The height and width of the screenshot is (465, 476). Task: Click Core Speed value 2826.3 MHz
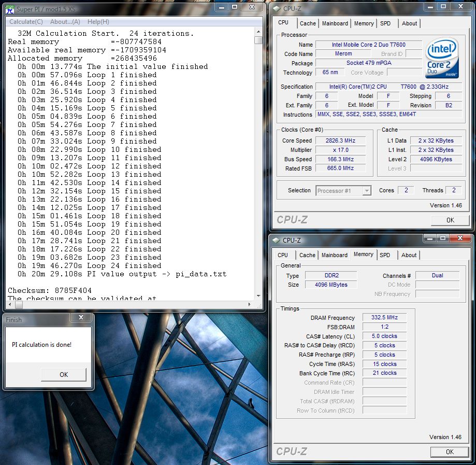coord(340,140)
